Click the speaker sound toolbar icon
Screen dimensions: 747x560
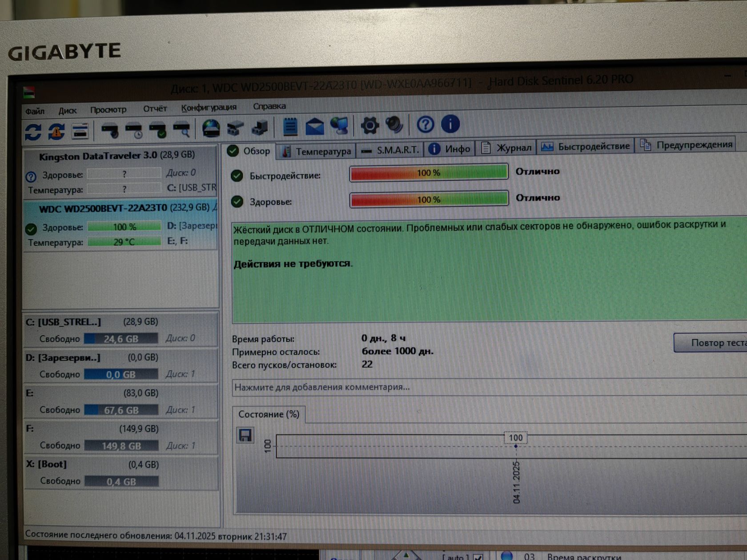(x=394, y=125)
